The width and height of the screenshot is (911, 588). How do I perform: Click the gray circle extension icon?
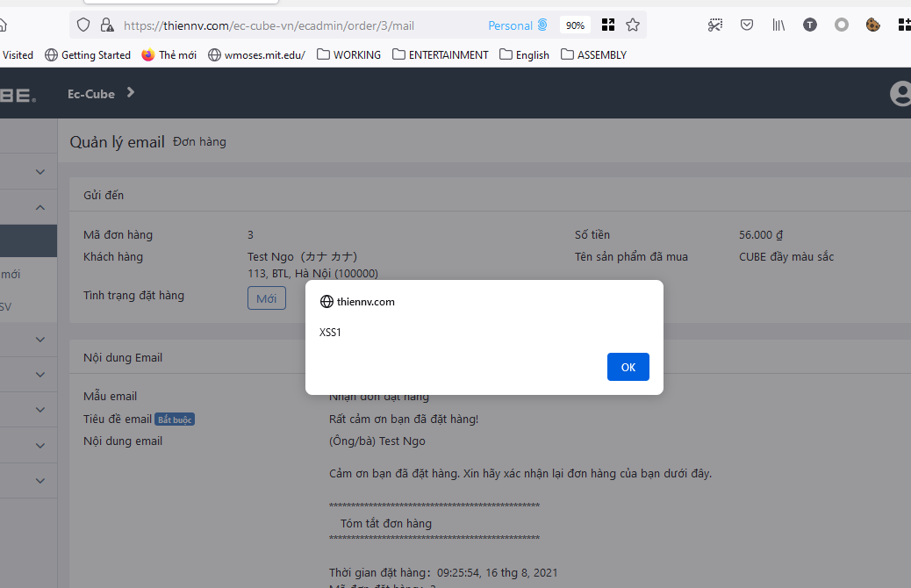pyautogui.click(x=842, y=25)
